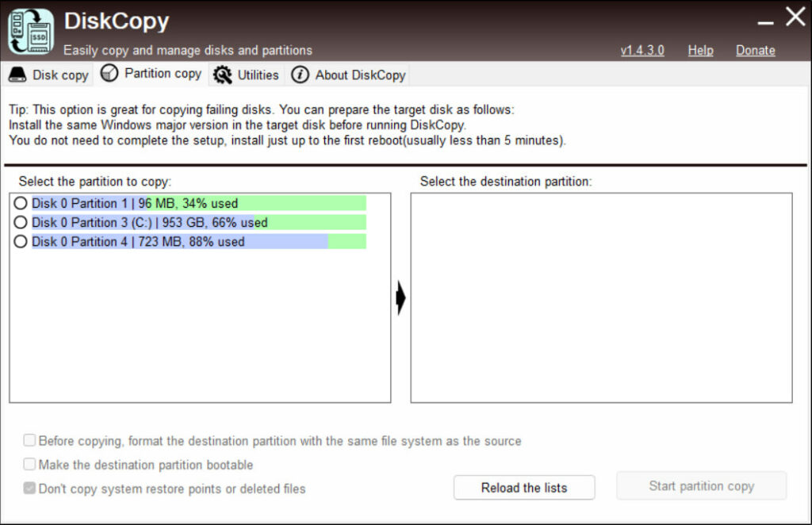Click the "Select the destination partition:" label
Viewport: 812px width, 525px height.
[x=506, y=182]
